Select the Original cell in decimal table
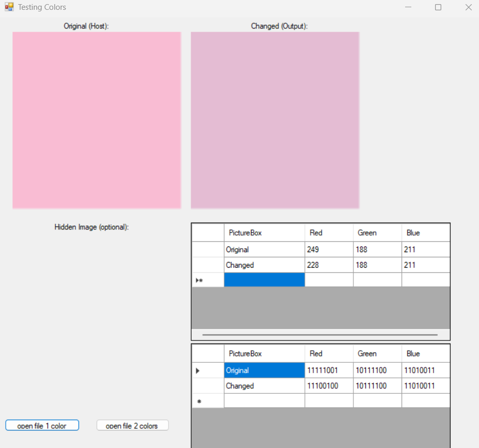Viewport: 479px width, 448px height. pos(264,250)
